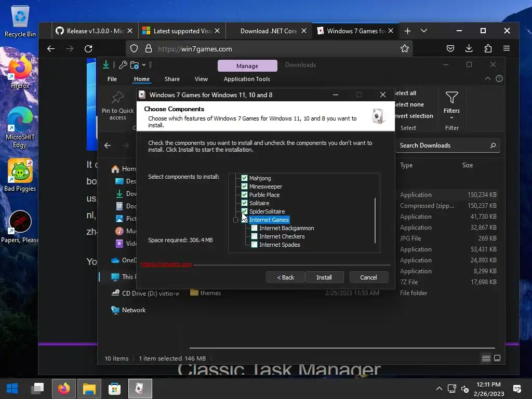This screenshot has height=399, width=532.
Task: Check the Internet Spades checkbox
Action: pyautogui.click(x=254, y=245)
